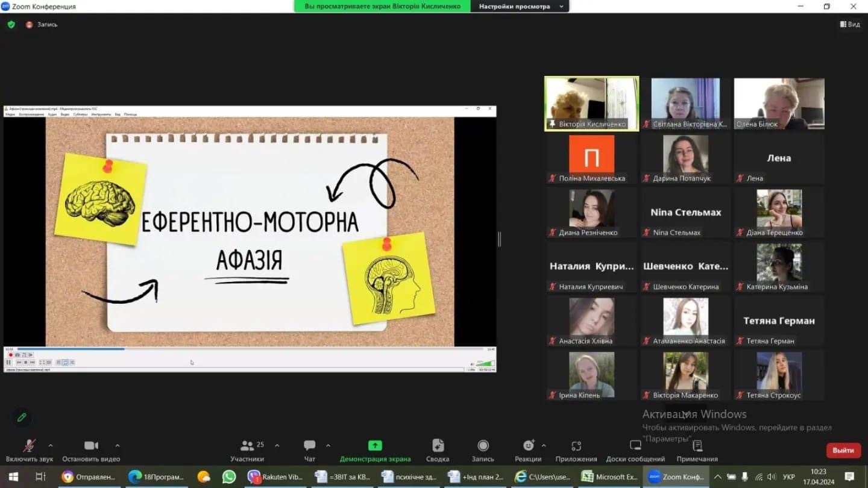Open Windows notification center icon
The image size is (868, 488).
pos(849,477)
